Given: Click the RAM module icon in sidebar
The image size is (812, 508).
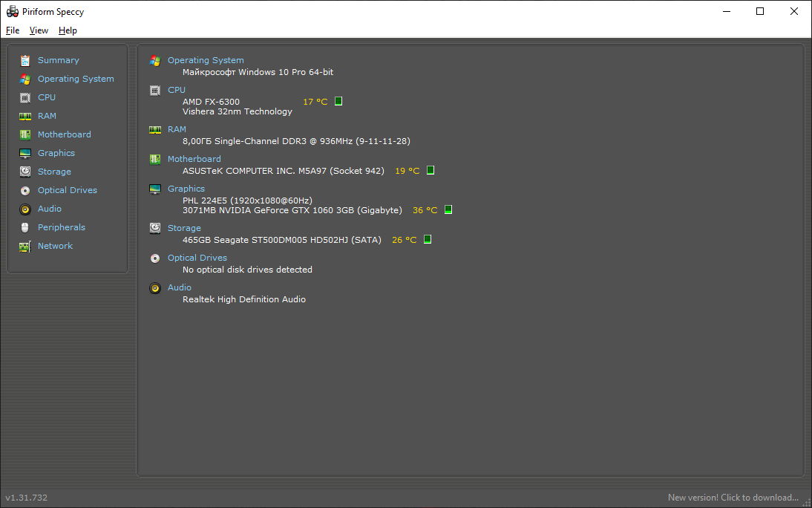Looking at the screenshot, I should click(x=24, y=116).
